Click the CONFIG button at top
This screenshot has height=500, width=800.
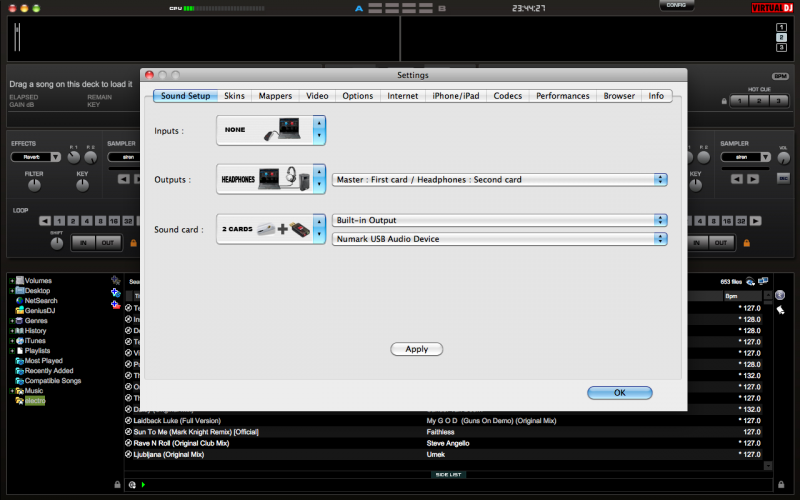click(676, 5)
